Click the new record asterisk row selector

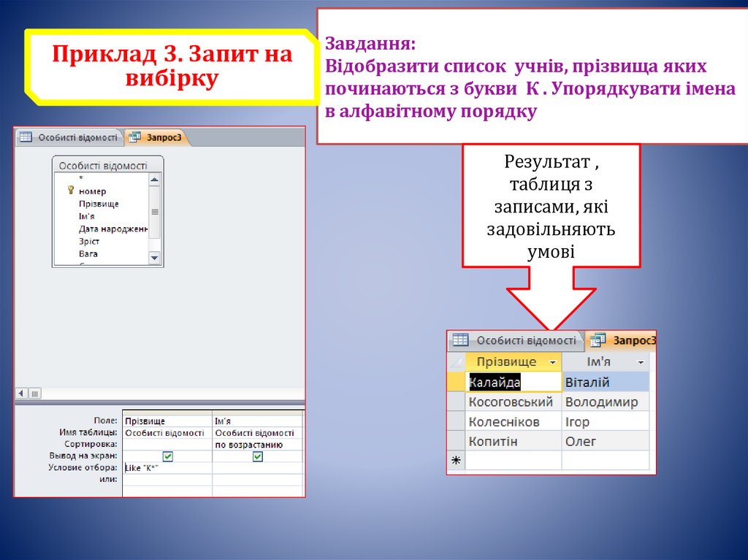tap(456, 460)
